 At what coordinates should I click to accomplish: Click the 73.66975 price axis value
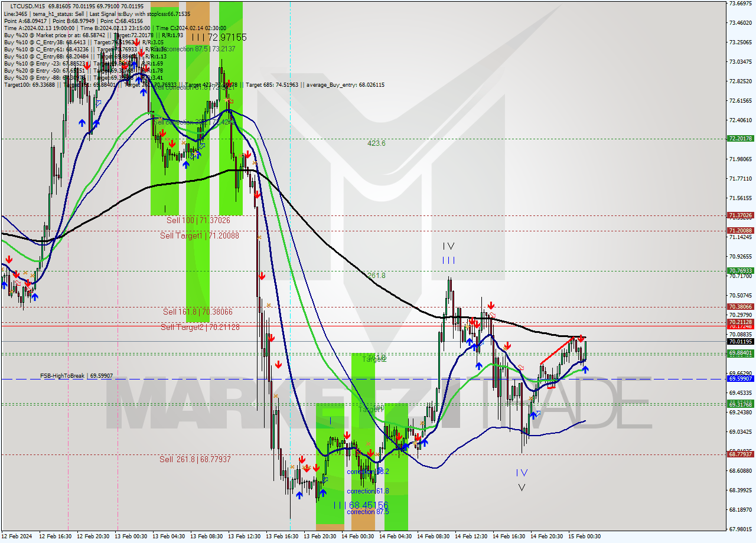point(740,4)
